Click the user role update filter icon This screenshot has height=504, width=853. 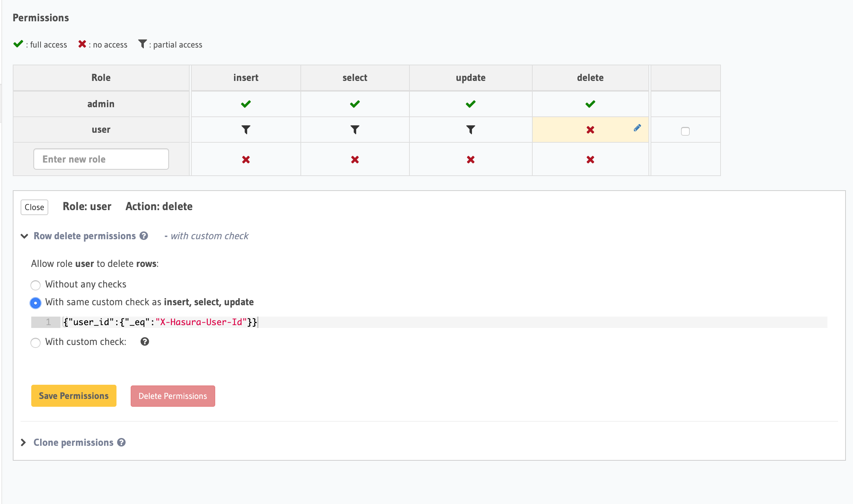tap(471, 130)
